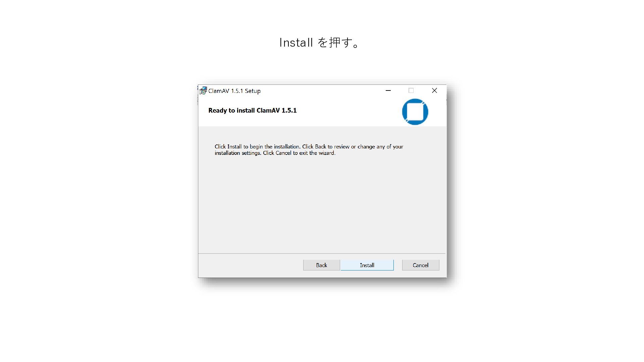Click the "Click Install to begin" instruction line
Image resolution: width=644 pixels, height=362 pixels.
point(309,147)
